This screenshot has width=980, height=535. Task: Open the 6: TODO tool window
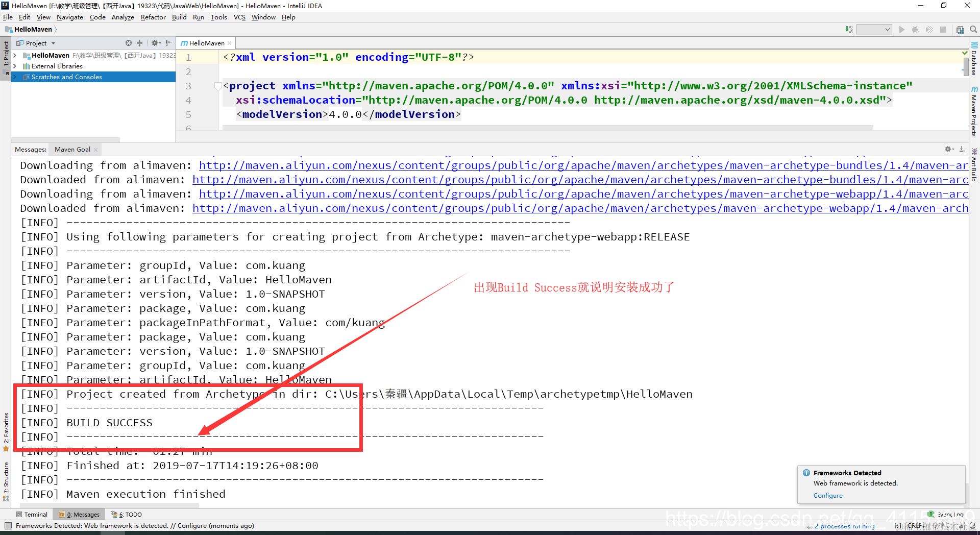[x=127, y=515]
